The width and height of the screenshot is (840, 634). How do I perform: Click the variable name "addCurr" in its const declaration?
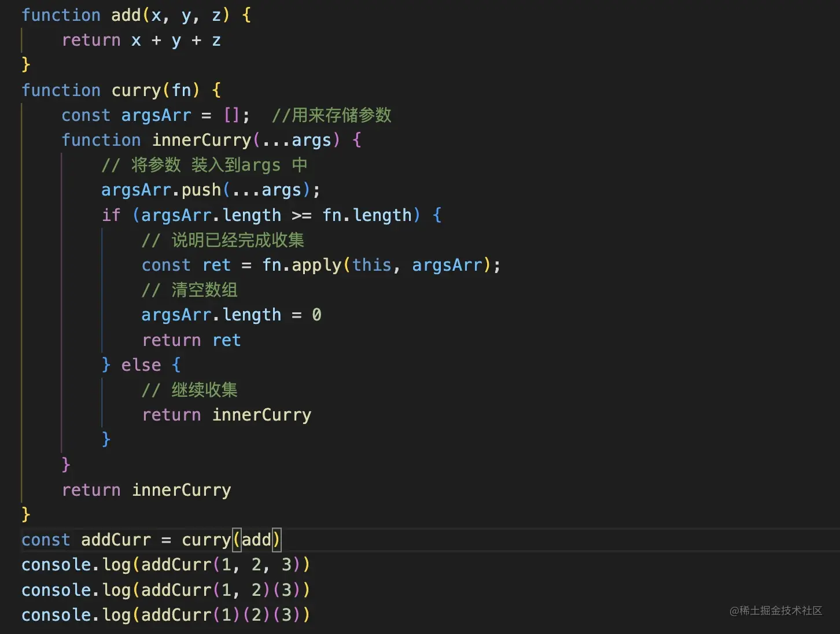pyautogui.click(x=116, y=540)
